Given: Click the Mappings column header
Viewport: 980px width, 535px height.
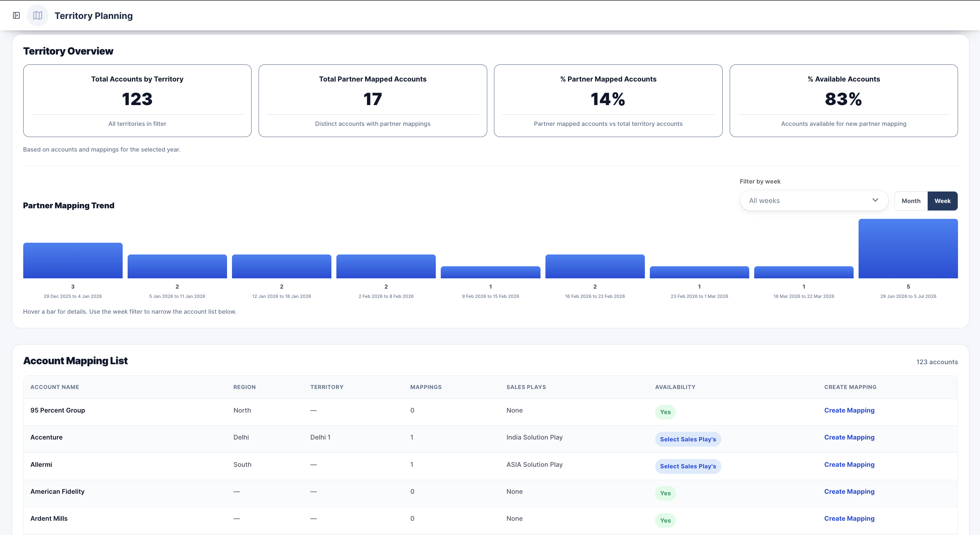Looking at the screenshot, I should [426, 387].
